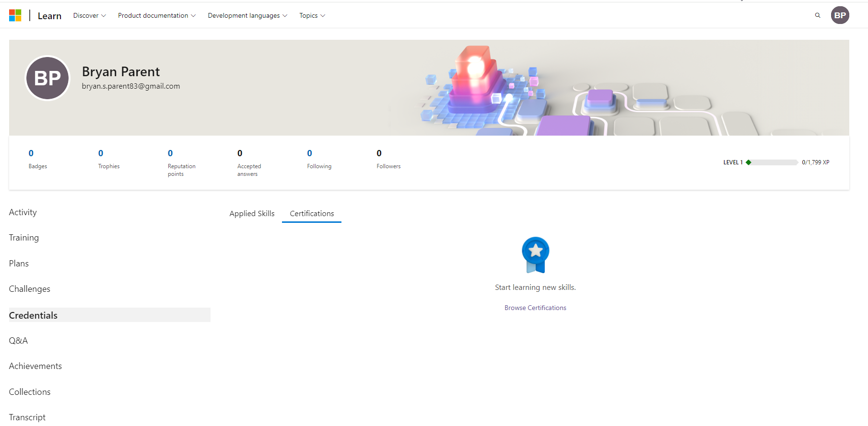Go to the Learn home link

click(49, 16)
